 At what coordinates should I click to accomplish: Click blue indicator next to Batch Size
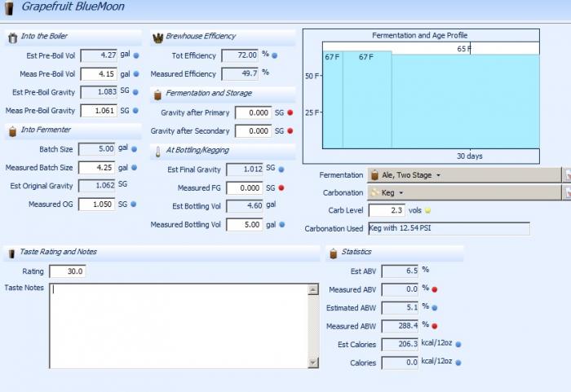(134, 149)
